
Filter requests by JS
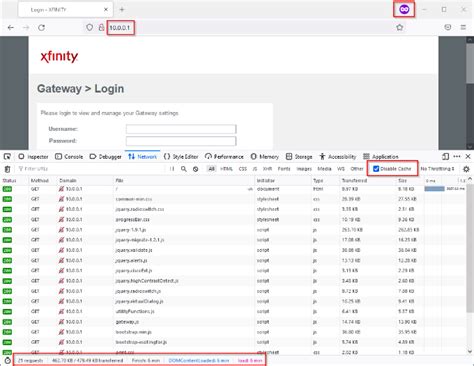point(255,169)
